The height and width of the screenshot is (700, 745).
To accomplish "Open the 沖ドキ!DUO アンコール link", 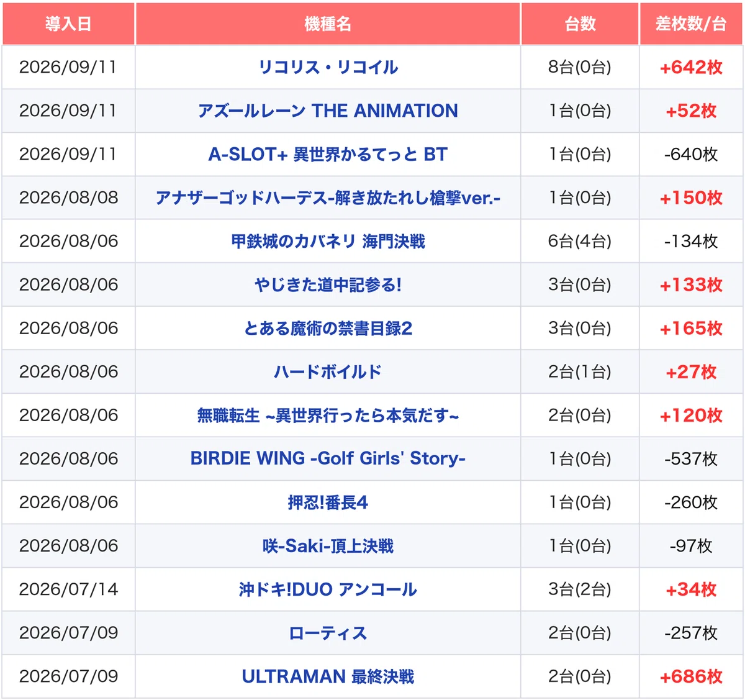I will (x=328, y=589).
